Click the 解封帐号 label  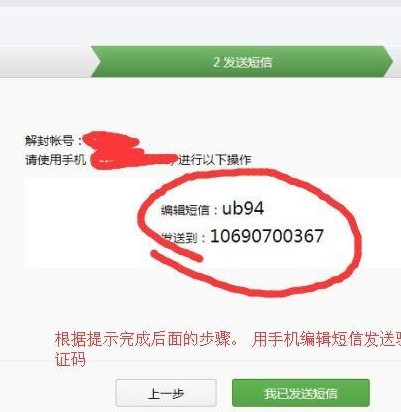49,141
